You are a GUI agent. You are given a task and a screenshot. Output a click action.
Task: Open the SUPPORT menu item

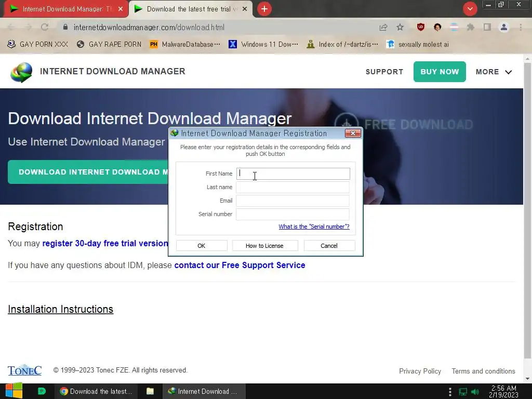point(384,72)
